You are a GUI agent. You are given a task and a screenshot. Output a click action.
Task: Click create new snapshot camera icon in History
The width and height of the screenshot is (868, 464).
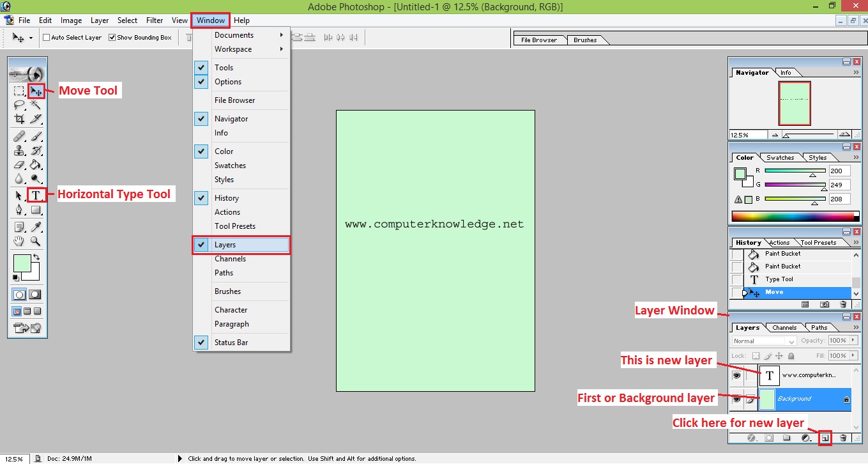tap(825, 305)
